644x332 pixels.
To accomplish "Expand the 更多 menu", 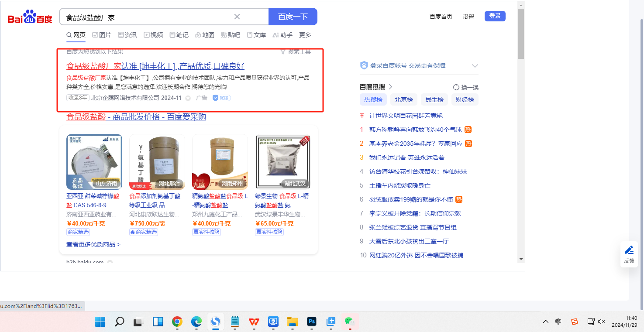I will [305, 35].
